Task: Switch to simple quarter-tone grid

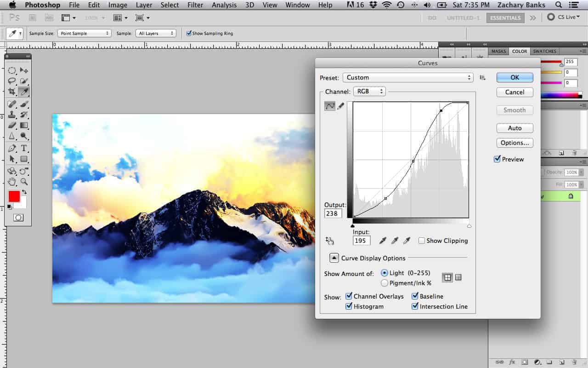Action: click(447, 277)
